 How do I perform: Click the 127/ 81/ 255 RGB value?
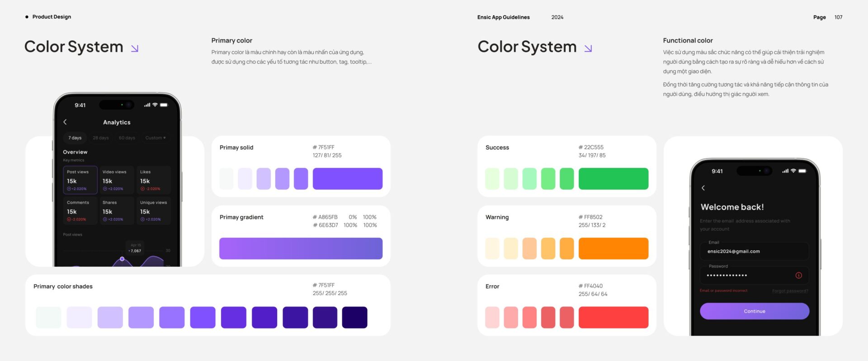click(x=327, y=155)
